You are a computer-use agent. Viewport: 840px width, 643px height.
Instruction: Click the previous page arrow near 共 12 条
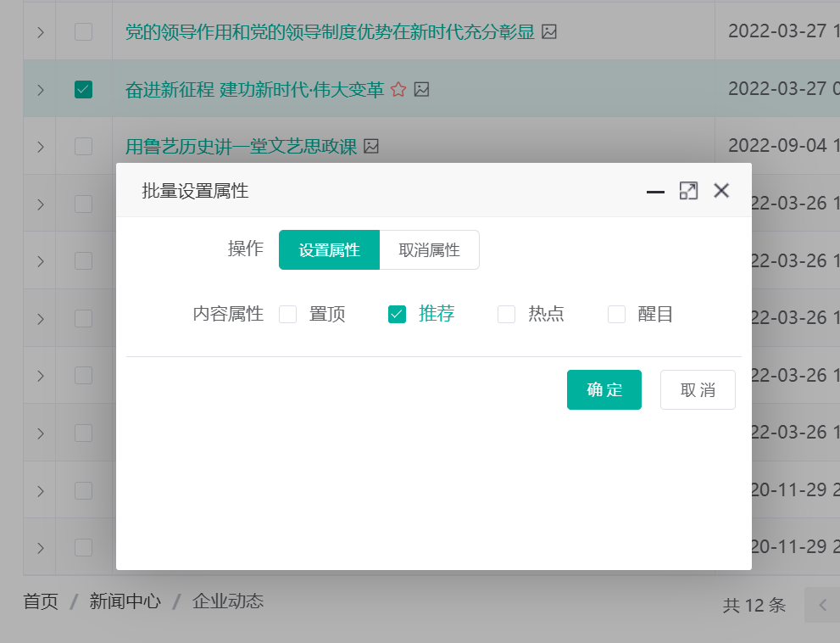coord(821,606)
